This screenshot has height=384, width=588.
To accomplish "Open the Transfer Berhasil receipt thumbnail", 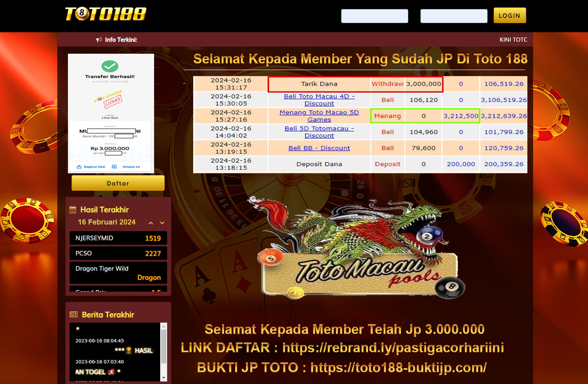I will [111, 113].
